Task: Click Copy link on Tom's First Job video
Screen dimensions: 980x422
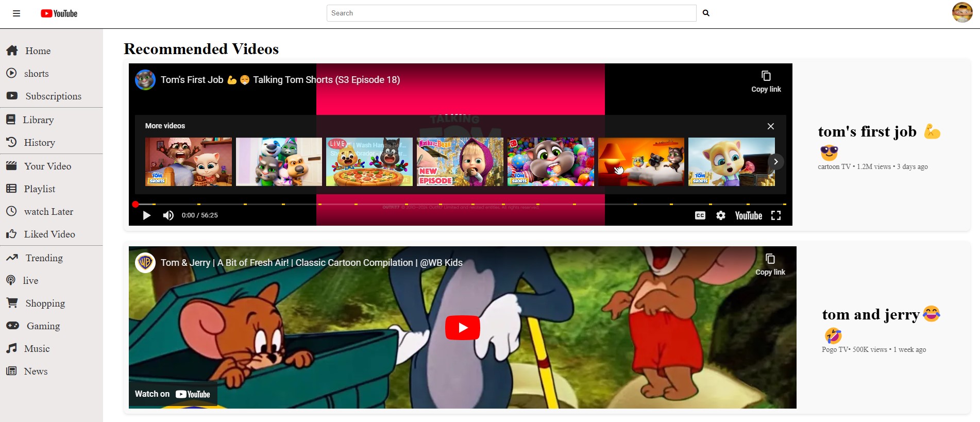Action: (x=766, y=81)
